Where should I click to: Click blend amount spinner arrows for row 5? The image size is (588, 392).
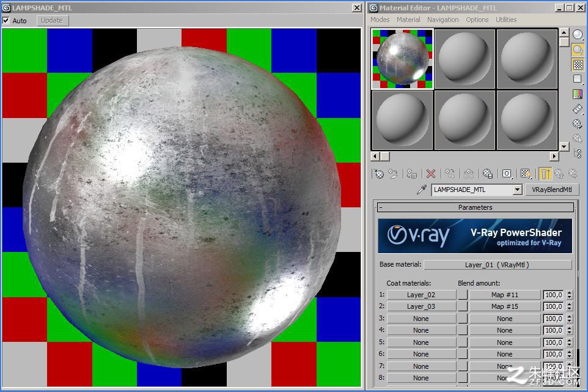(570, 342)
